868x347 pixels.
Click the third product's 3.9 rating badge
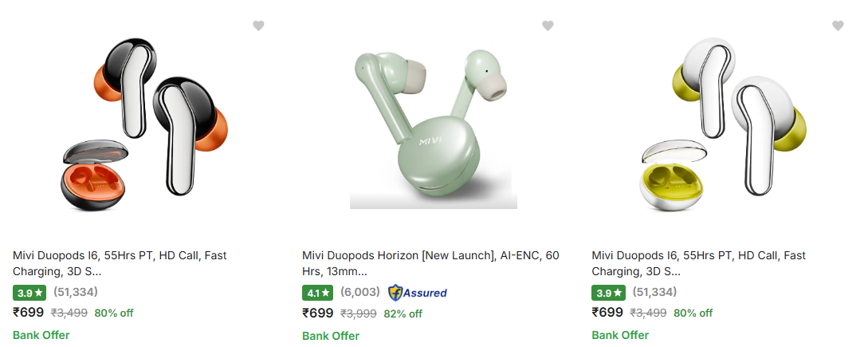[607, 293]
